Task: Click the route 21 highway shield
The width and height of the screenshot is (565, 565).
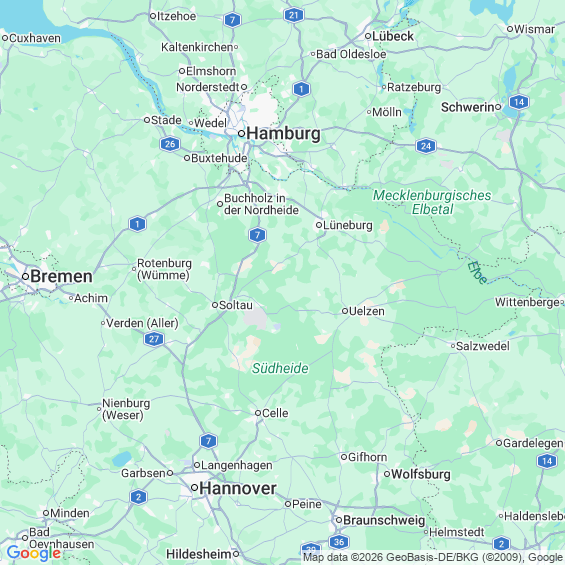Action: pyautogui.click(x=294, y=15)
